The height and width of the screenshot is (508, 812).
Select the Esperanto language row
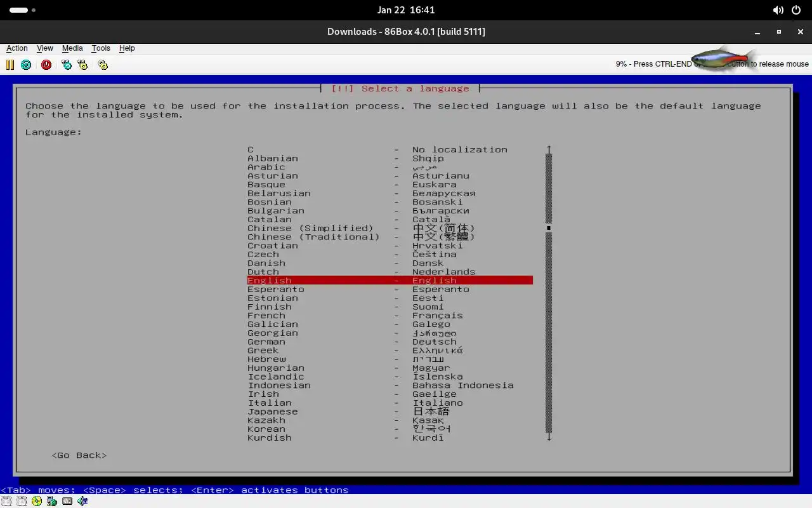(x=390, y=290)
